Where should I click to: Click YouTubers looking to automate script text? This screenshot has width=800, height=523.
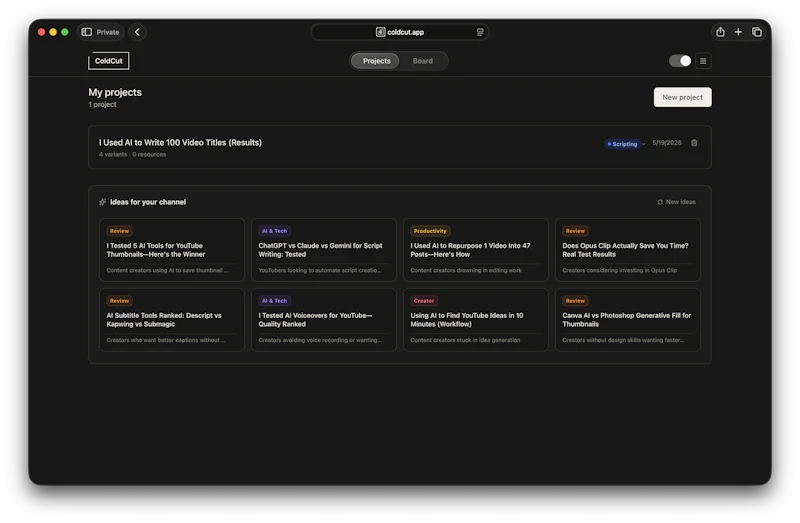click(320, 270)
